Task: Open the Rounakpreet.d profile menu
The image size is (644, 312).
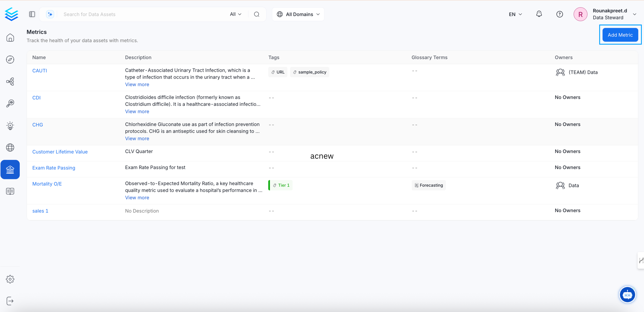Action: (x=609, y=14)
